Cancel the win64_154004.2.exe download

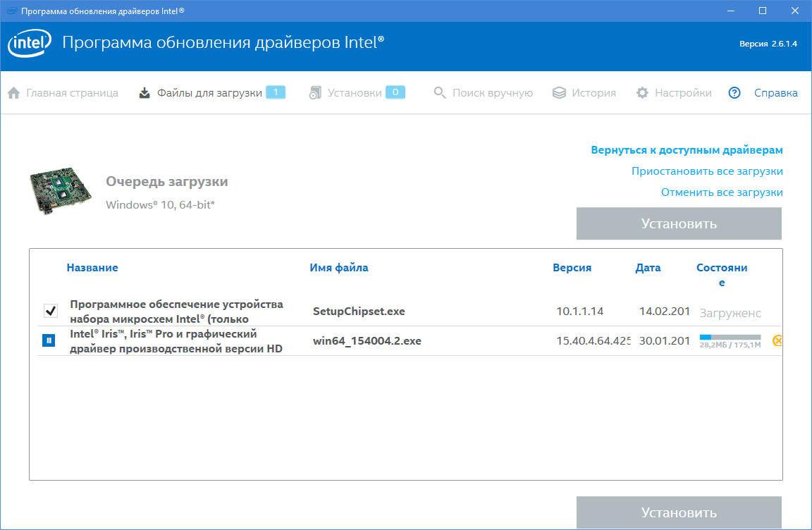point(777,340)
